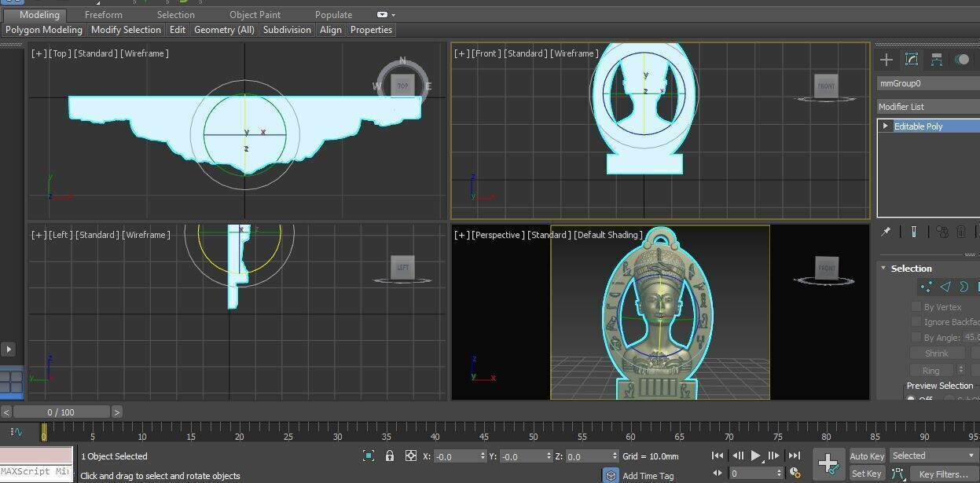Click Go to Start playback button
The image size is (980, 483).
point(718,456)
